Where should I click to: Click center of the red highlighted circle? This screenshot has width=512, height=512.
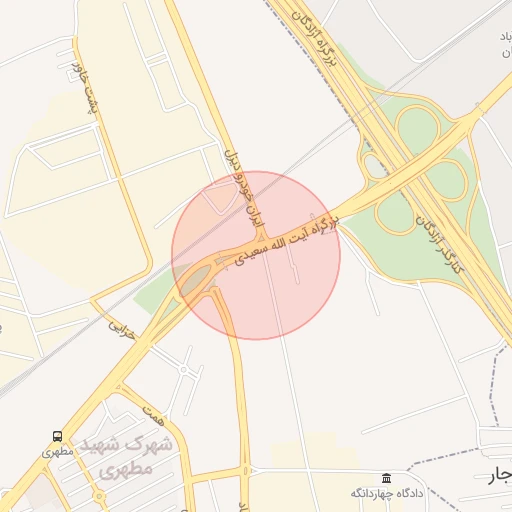click(256, 256)
